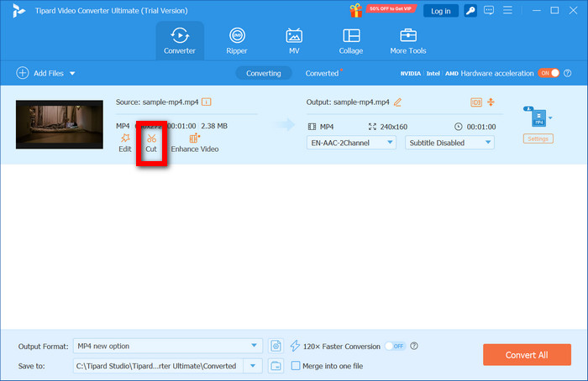Click the register key icon in the title bar

(x=470, y=11)
